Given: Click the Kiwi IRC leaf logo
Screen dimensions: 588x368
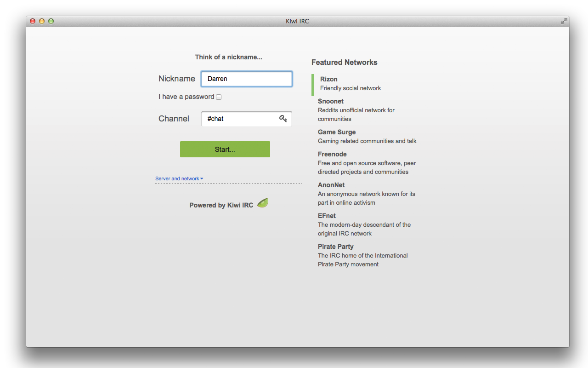Looking at the screenshot, I should [262, 202].
